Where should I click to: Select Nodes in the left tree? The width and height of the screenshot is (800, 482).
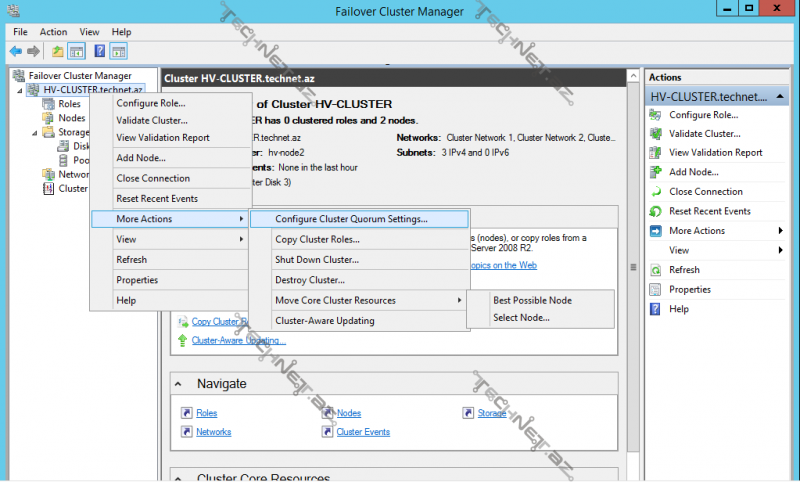tap(71, 118)
